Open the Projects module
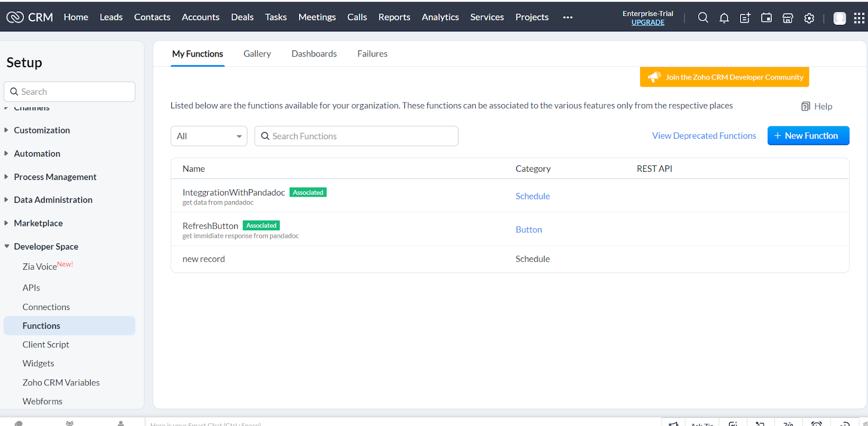This screenshot has height=426, width=868. coord(532,17)
